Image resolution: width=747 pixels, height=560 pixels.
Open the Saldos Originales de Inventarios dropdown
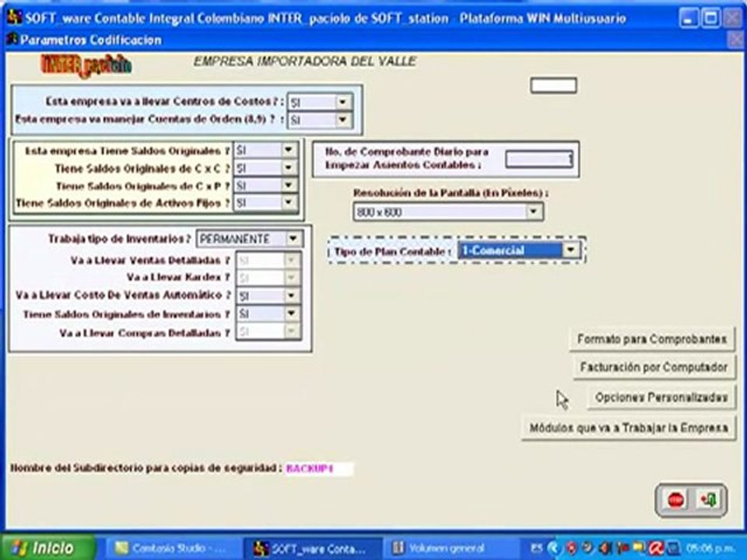(290, 313)
